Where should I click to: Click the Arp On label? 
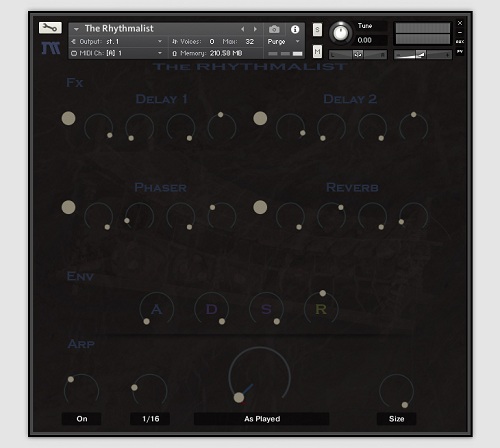click(x=82, y=419)
